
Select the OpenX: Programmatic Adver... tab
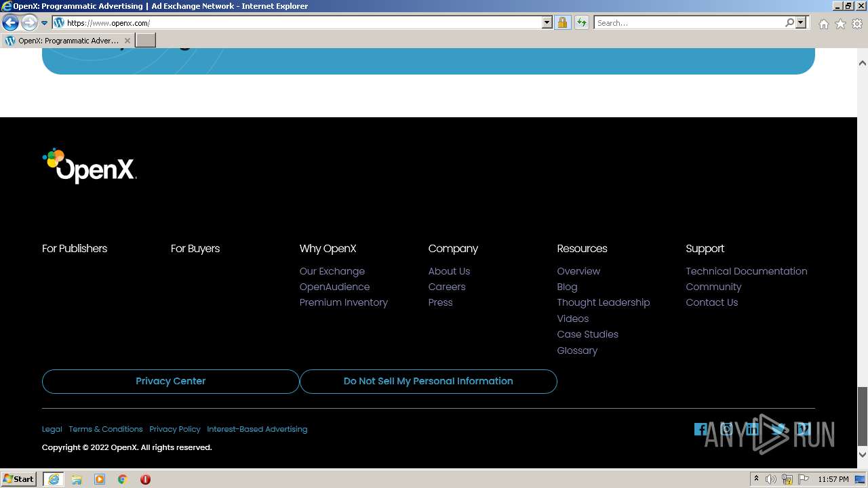click(x=68, y=41)
